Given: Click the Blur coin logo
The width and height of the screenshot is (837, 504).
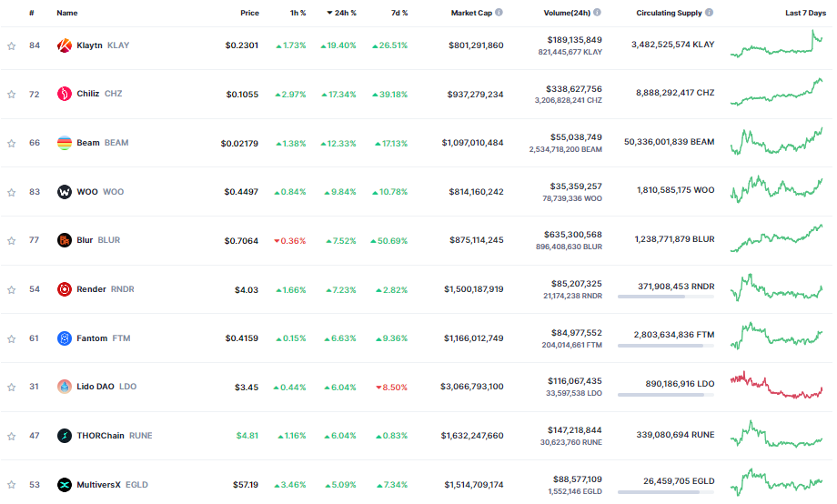Looking at the screenshot, I should (x=65, y=240).
